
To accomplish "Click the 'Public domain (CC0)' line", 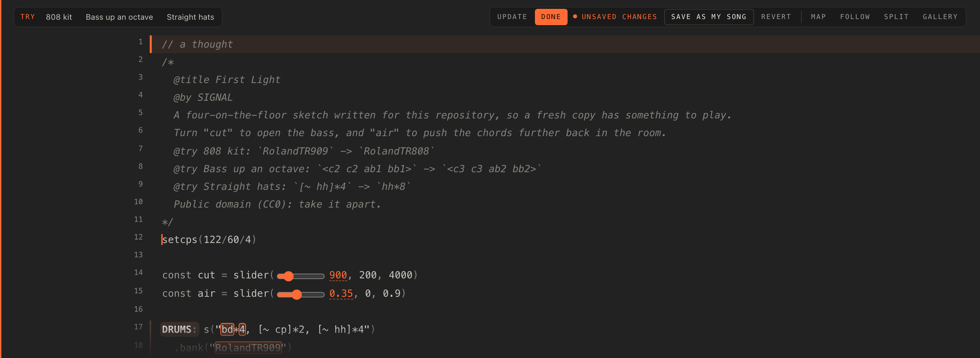I will coord(277,204).
